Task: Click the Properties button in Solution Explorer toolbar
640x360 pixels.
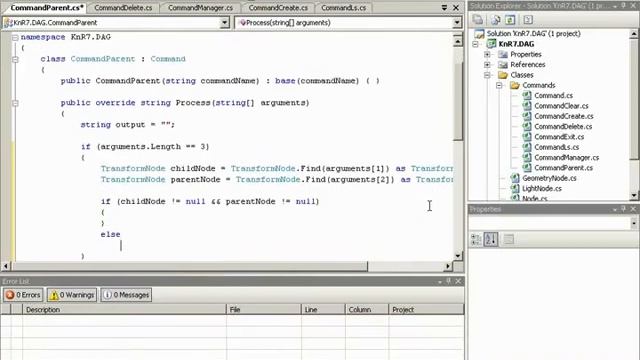Action: 478,20
